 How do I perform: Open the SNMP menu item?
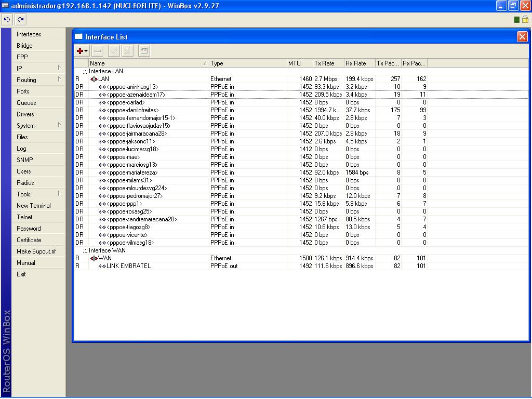point(38,160)
